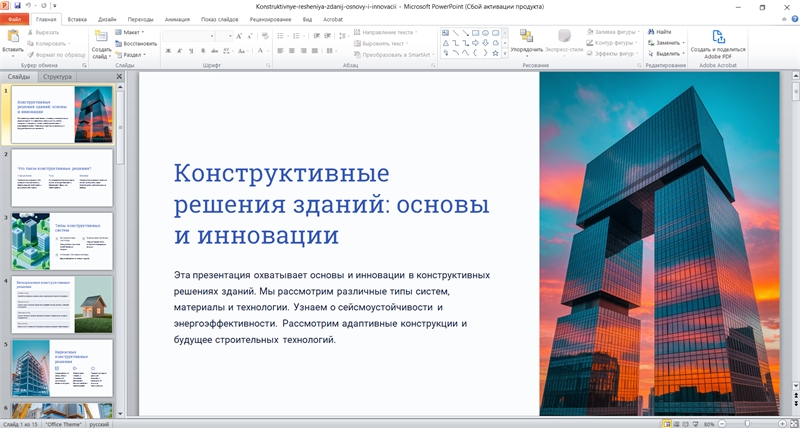Screen dimensions: 800x428
Task: Open the Select (Выделить) dropdown
Action: tap(666, 54)
